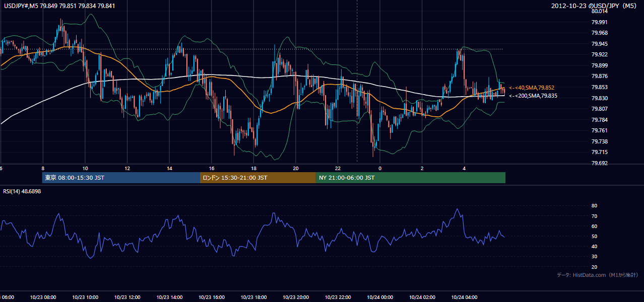The width and height of the screenshot is (644, 302).
Task: Click the RSI(14) 48.6898 indicator label
Action: coord(22,191)
